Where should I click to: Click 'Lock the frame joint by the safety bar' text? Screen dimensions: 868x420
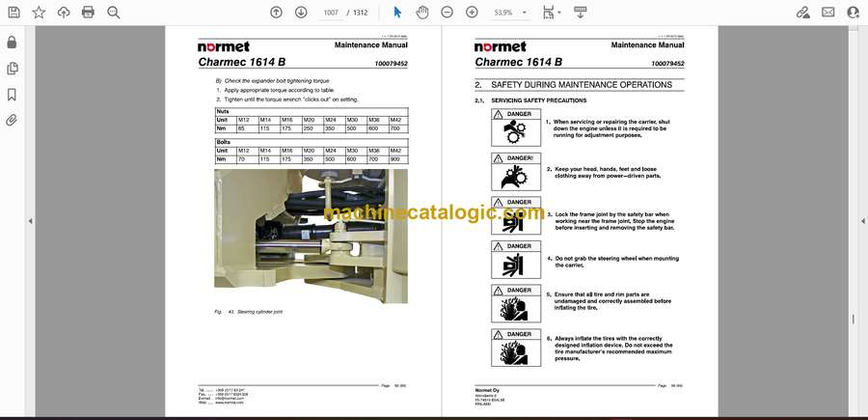(x=614, y=221)
